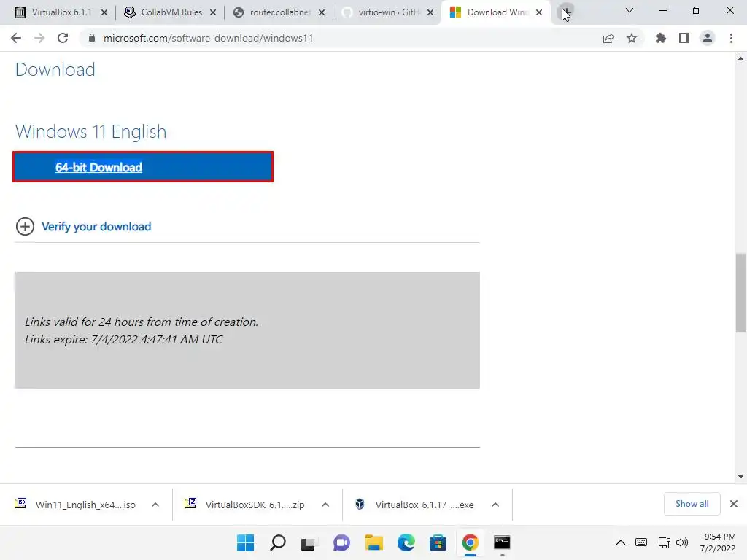The image size is (747, 560).
Task: Click the scrollbar down arrow
Action: 740,477
